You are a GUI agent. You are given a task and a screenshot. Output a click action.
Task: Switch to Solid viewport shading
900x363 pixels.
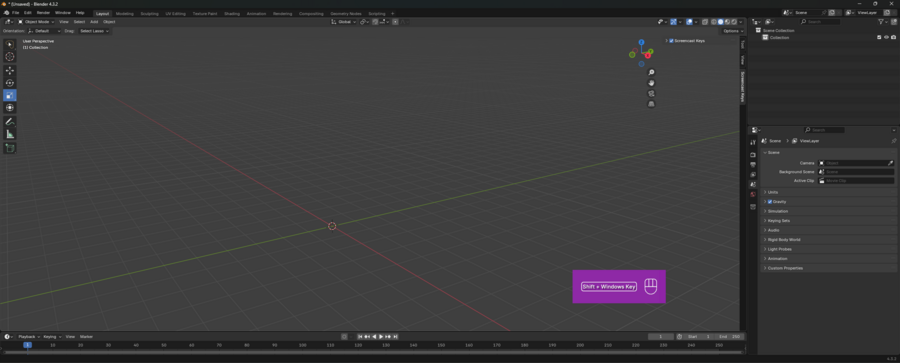coord(720,22)
